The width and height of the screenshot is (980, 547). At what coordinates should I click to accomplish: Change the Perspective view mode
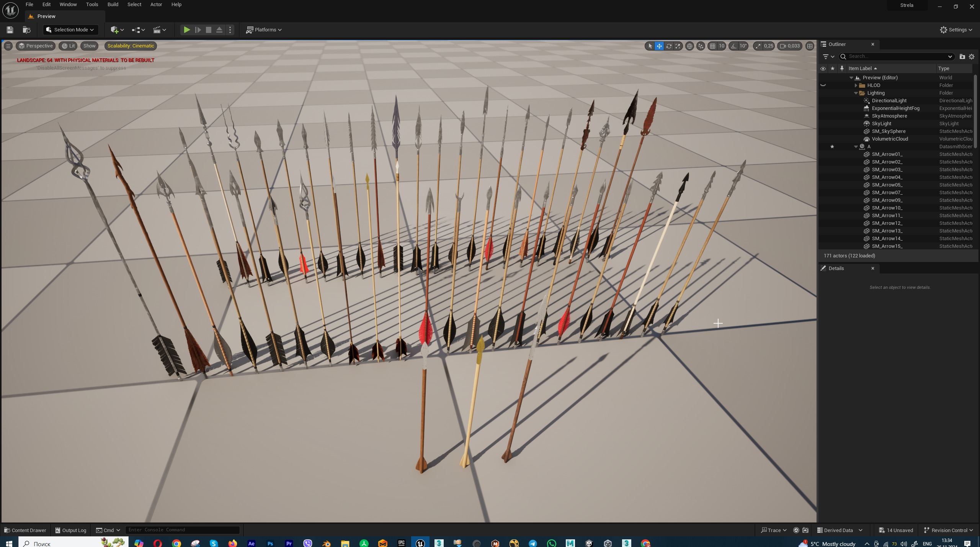click(36, 46)
